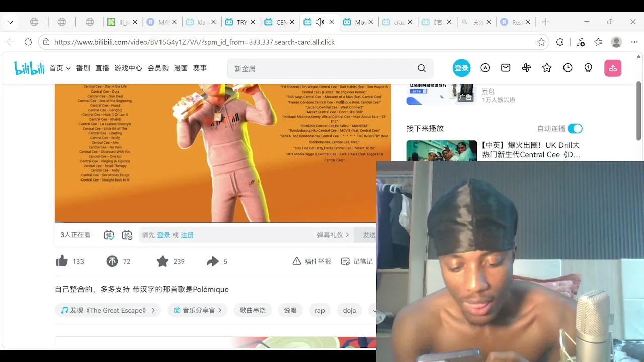Open 赛事 in the navigation
Screen dimensions: 644x362
point(200,68)
